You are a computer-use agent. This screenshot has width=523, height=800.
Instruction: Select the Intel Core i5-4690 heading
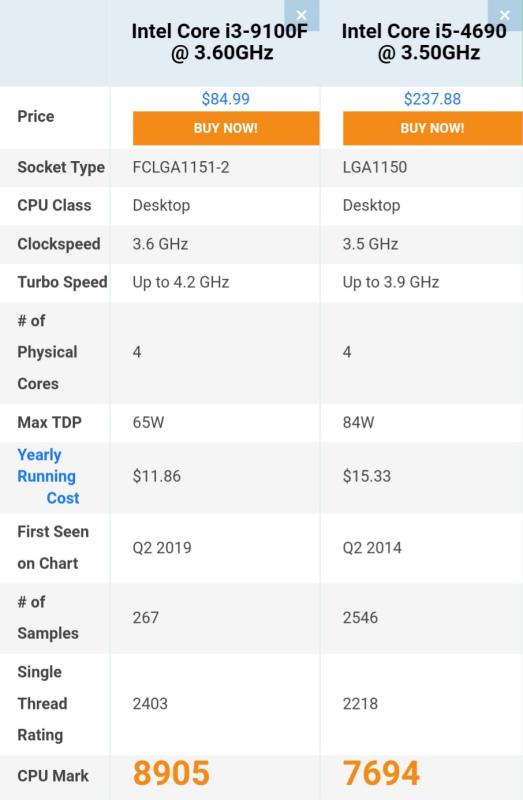[424, 42]
